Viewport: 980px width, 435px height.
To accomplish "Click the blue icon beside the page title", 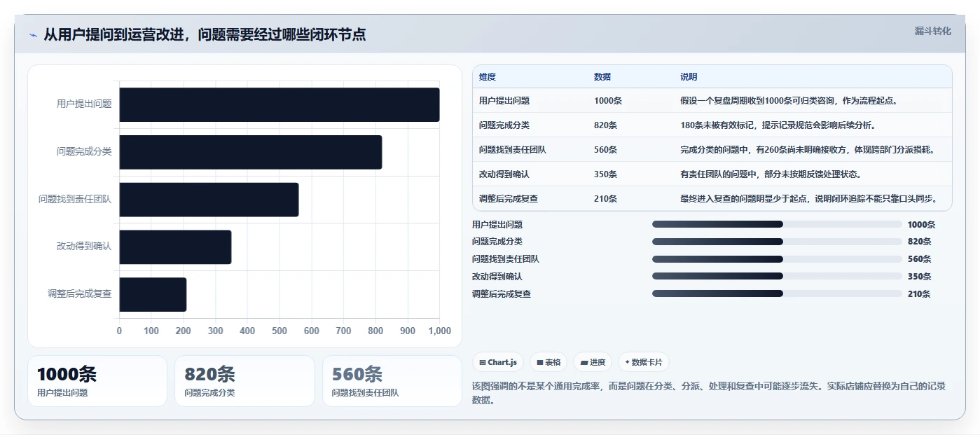I will pyautogui.click(x=33, y=35).
